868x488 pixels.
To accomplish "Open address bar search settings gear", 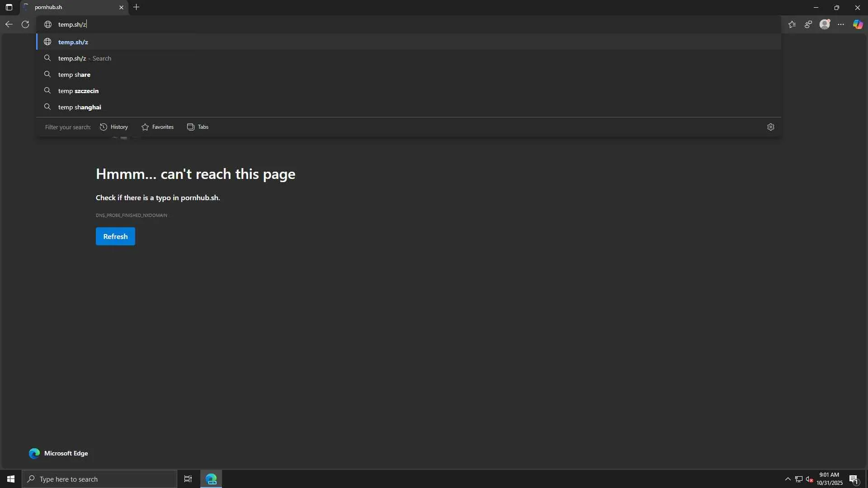I will (x=771, y=127).
